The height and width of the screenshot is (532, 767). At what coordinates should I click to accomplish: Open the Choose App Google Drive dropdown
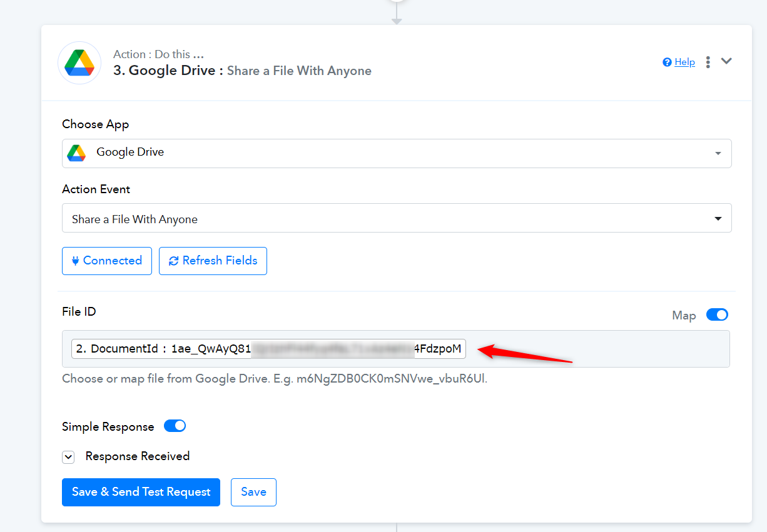tap(397, 153)
